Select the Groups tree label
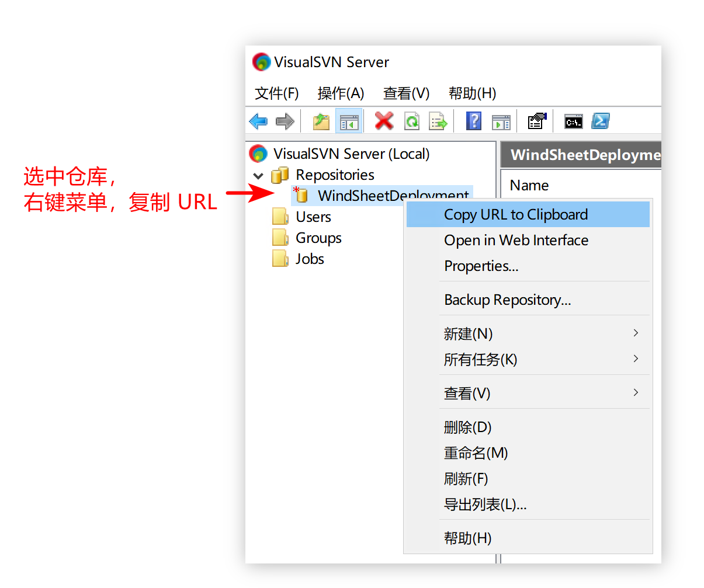The image size is (704, 588). pyautogui.click(x=318, y=238)
